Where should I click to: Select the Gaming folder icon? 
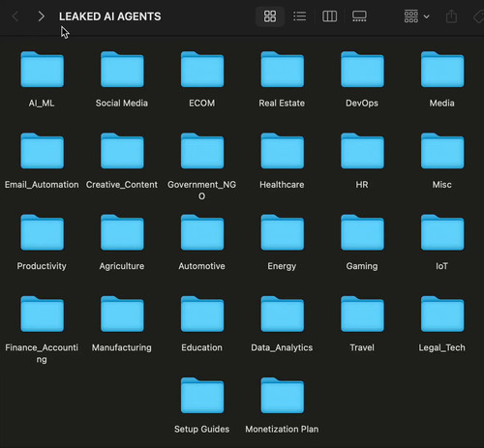coord(362,232)
